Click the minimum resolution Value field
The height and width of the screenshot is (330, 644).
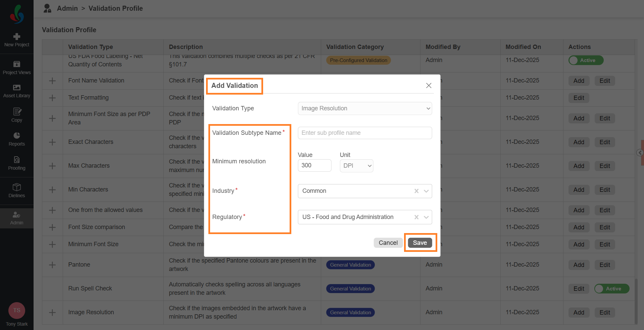314,166
